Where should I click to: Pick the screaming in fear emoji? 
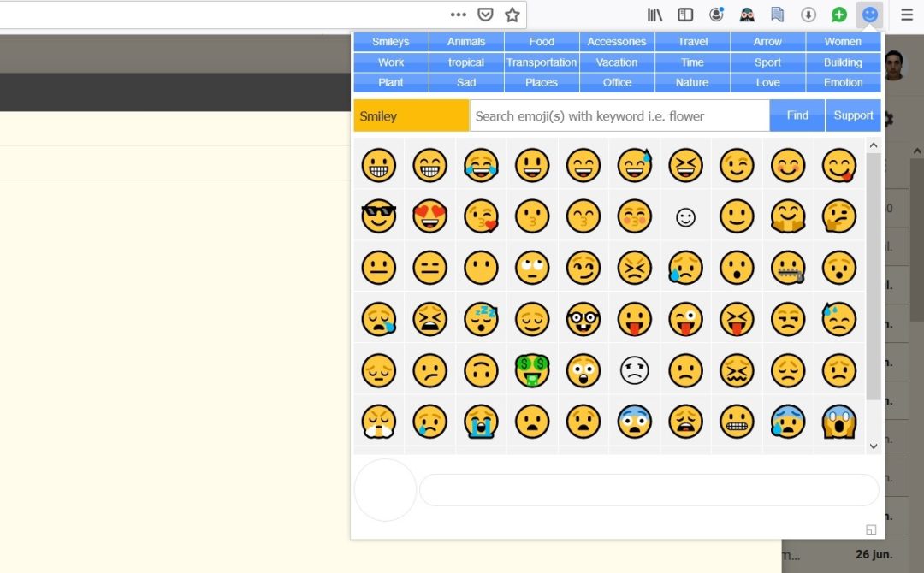[839, 422]
